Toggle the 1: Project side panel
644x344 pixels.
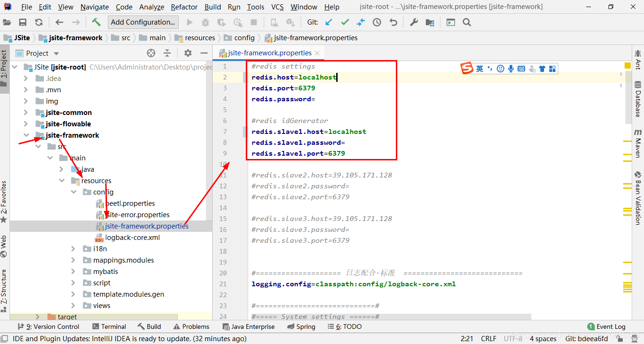click(4, 69)
